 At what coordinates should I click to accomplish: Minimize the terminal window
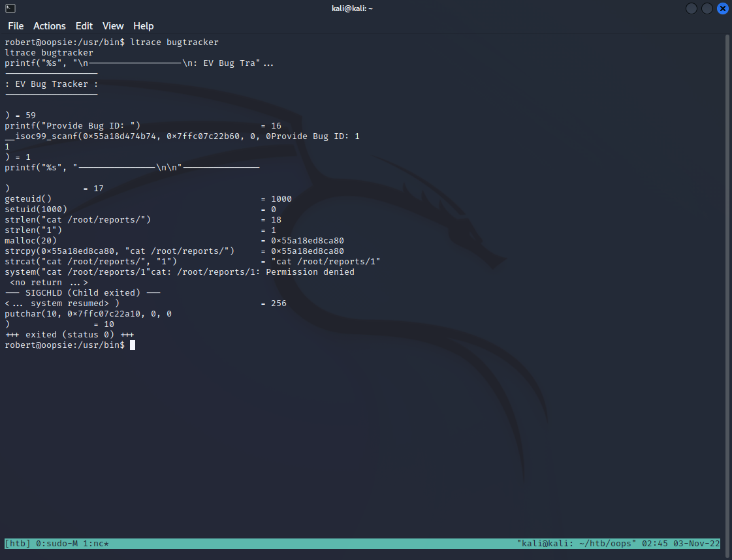coord(692,8)
